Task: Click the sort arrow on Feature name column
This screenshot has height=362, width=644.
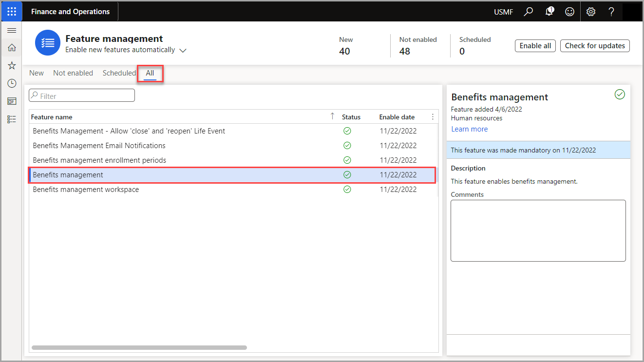Action: (333, 116)
